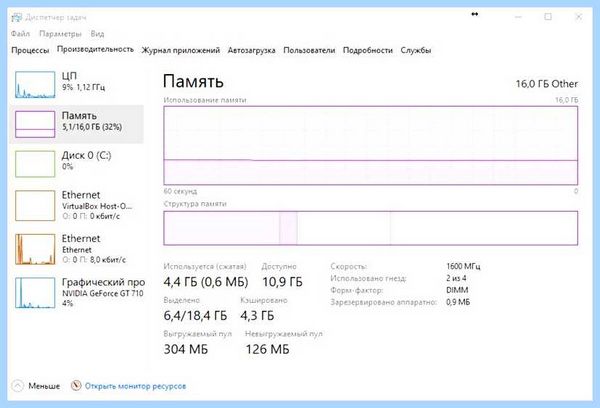Click the memory usage graph
The image size is (600, 408).
(x=370, y=145)
